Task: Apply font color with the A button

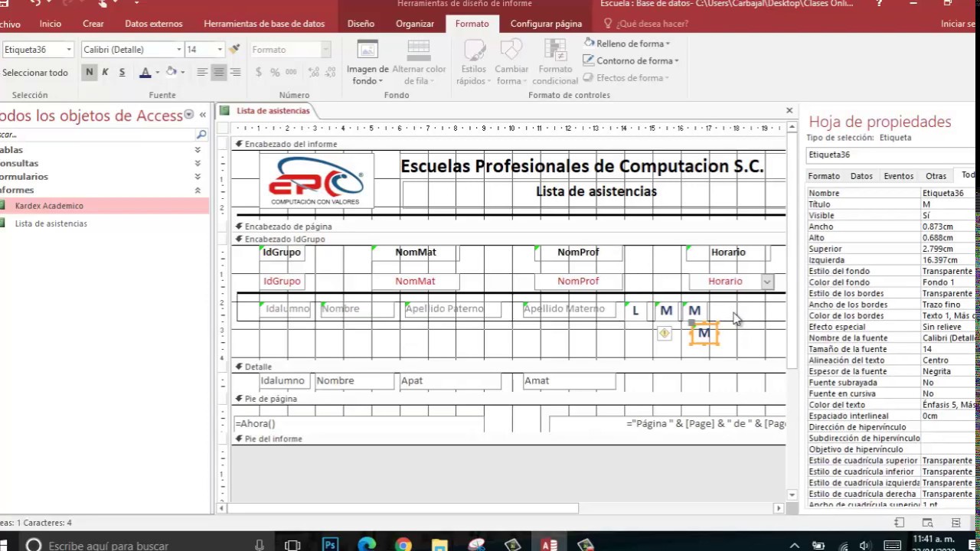Action: 145,72
